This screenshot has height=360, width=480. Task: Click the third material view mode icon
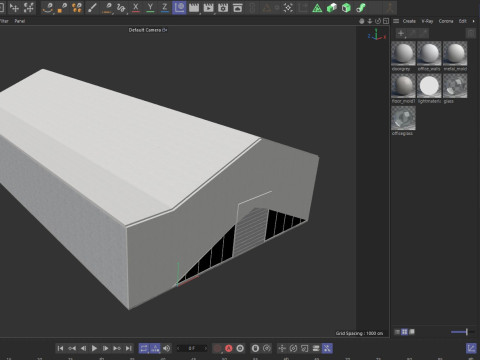tap(412, 332)
